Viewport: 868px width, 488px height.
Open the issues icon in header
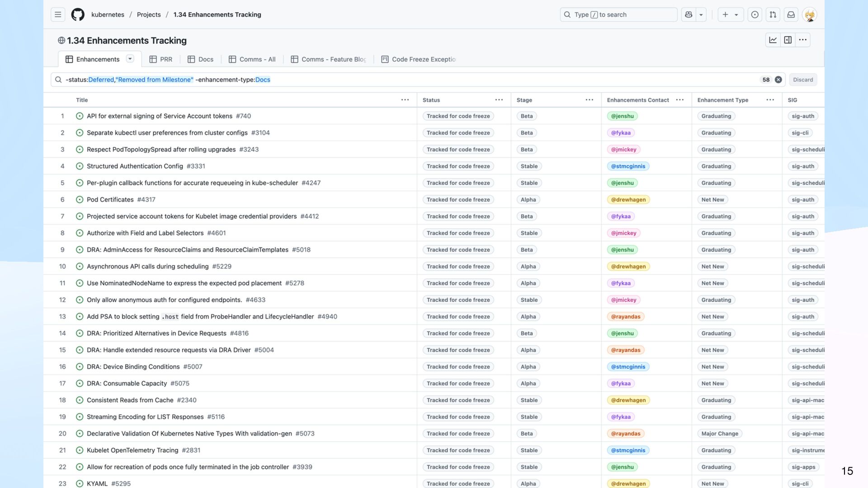[x=755, y=14]
